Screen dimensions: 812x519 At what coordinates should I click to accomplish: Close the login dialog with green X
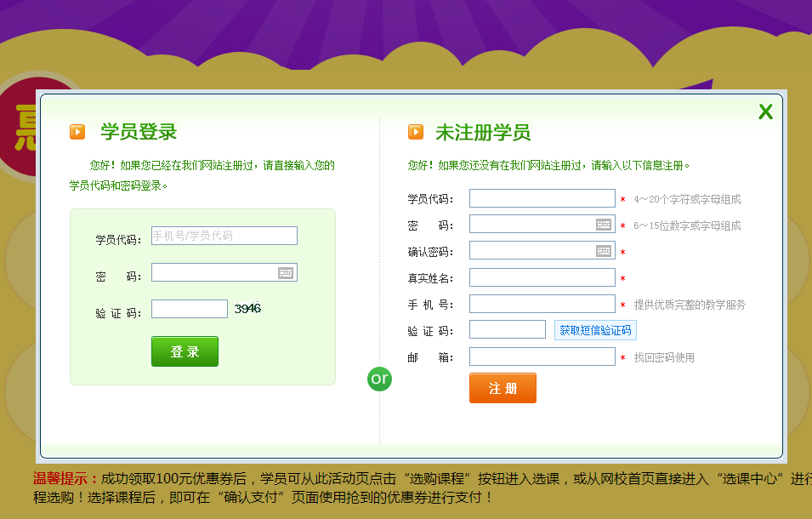765,112
